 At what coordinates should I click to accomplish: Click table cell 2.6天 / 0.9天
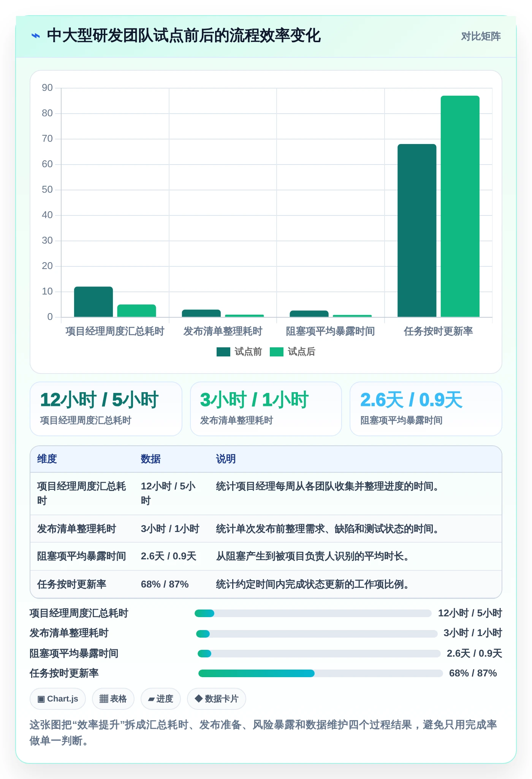click(169, 556)
